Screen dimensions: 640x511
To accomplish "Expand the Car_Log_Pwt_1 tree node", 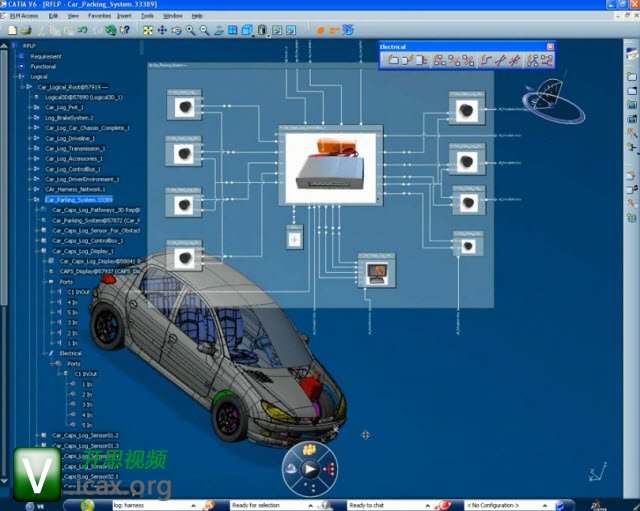I will (31, 107).
